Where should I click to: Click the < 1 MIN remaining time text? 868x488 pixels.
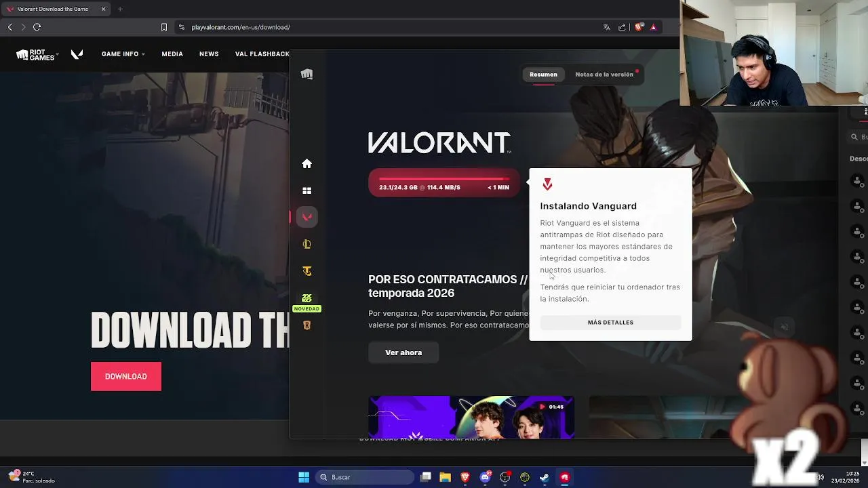[x=498, y=188]
